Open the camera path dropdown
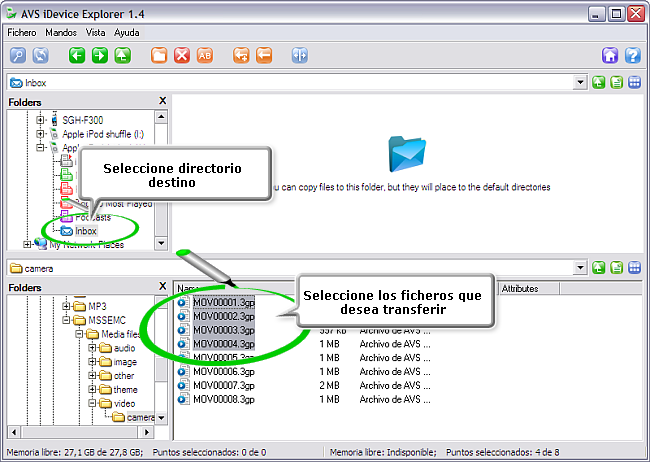This screenshot has width=650, height=462. click(580, 267)
